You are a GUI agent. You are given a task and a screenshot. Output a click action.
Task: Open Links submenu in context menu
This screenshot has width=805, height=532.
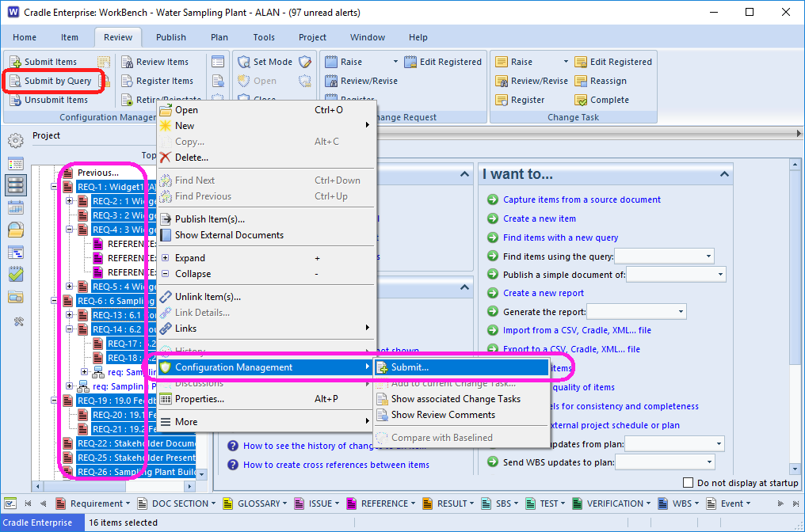265,329
